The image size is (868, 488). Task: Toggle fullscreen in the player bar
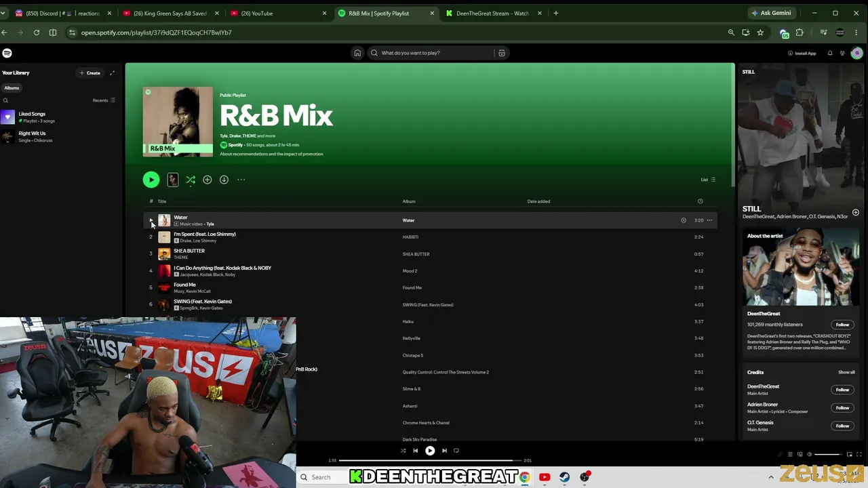click(859, 454)
